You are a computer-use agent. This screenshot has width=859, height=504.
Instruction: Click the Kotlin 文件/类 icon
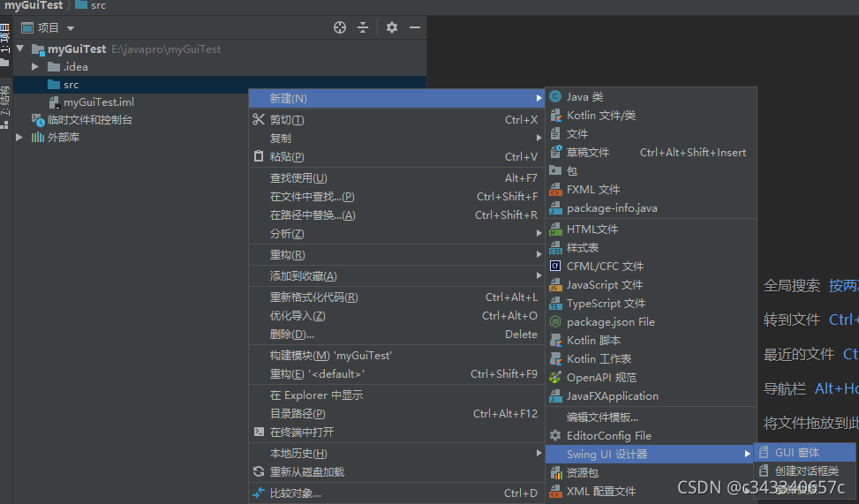(555, 116)
